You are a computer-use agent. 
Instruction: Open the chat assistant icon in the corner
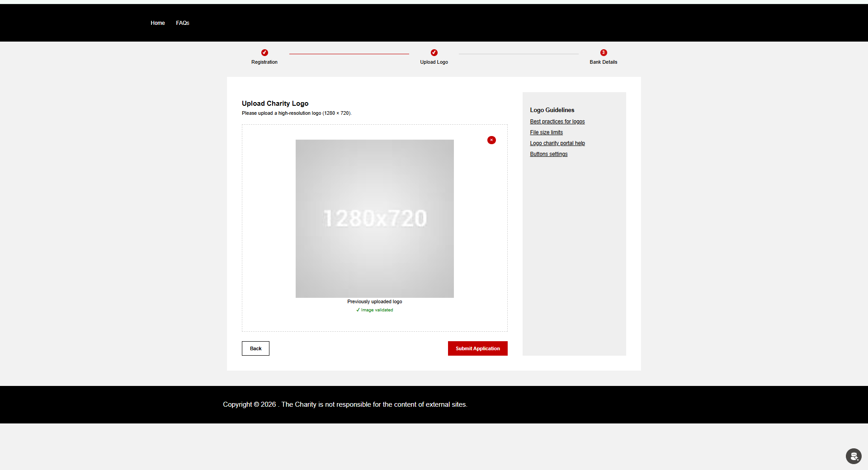pos(854,456)
